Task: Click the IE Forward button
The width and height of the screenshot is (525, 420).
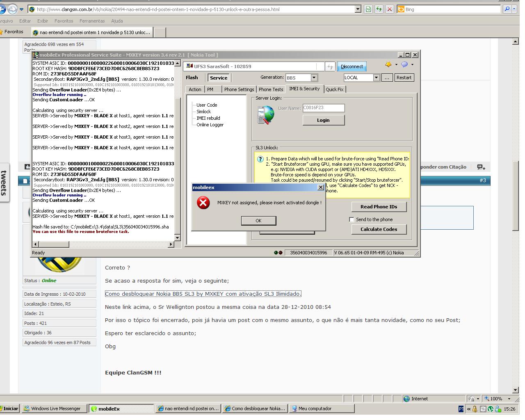Action: coord(12,9)
